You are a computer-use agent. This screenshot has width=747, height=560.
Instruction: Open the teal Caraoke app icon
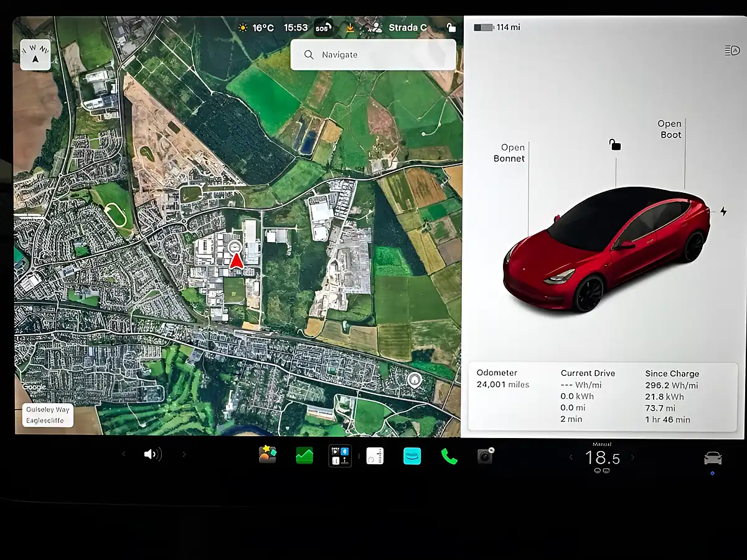tap(412, 456)
